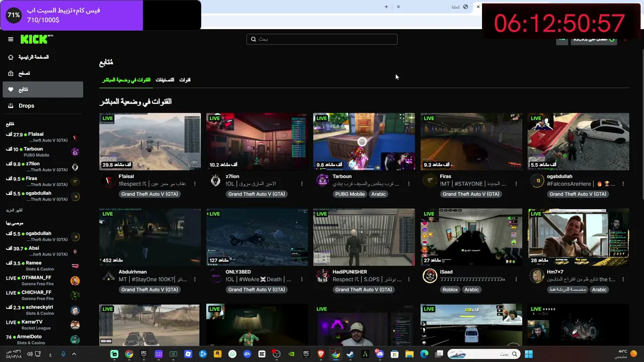
Task: Click PUBG Mobile tag under Tarboun's stream
Action: (x=350, y=194)
